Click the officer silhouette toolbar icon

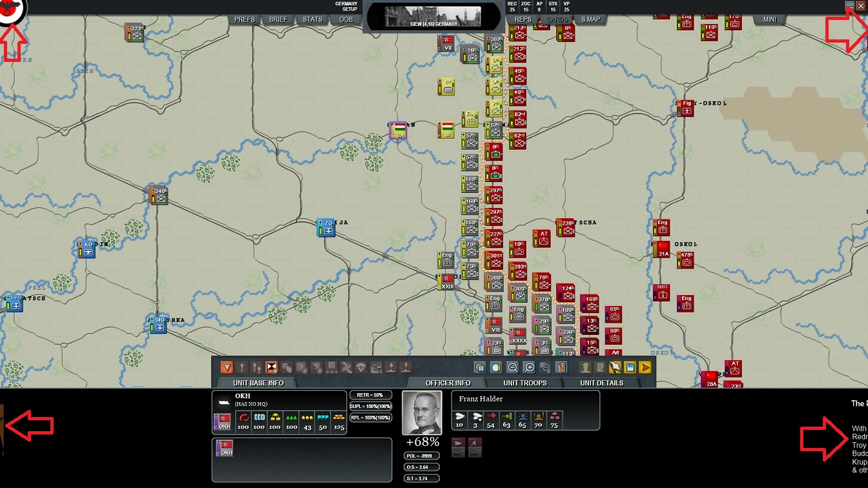[585, 367]
